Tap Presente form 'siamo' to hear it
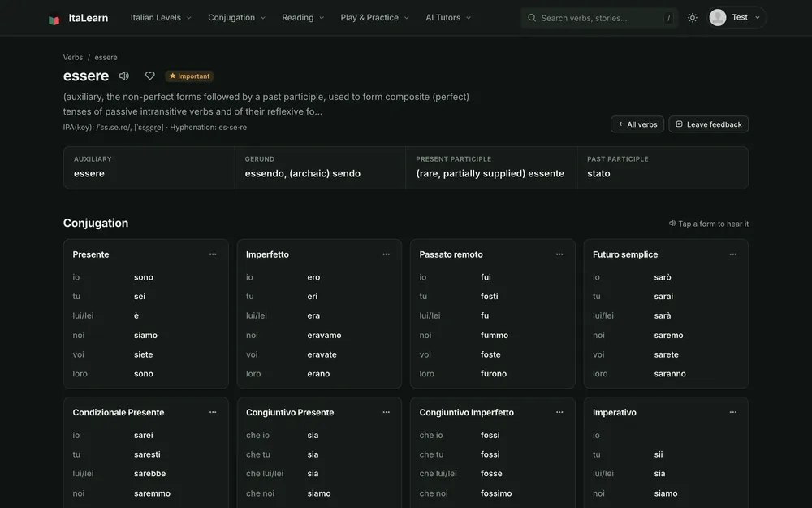812x508 pixels. (145, 336)
